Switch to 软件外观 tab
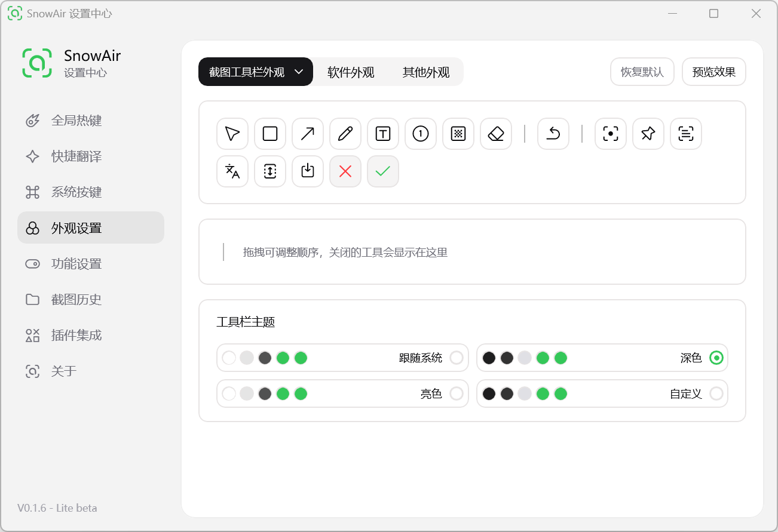778x532 pixels. pyautogui.click(x=351, y=72)
